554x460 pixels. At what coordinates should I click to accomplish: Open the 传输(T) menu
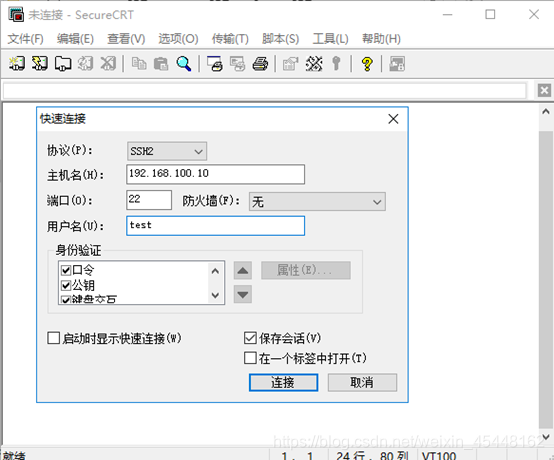pyautogui.click(x=230, y=39)
